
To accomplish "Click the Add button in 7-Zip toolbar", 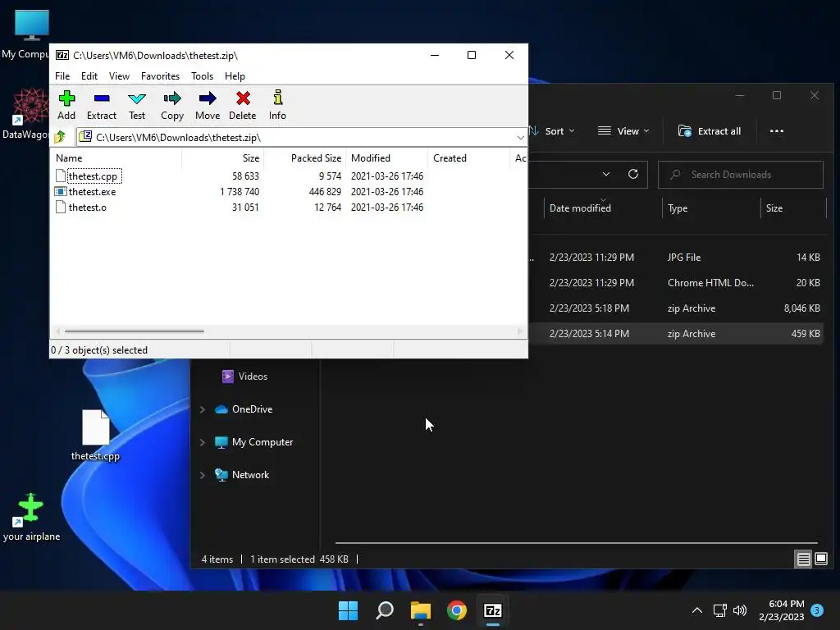I will 66,105.
